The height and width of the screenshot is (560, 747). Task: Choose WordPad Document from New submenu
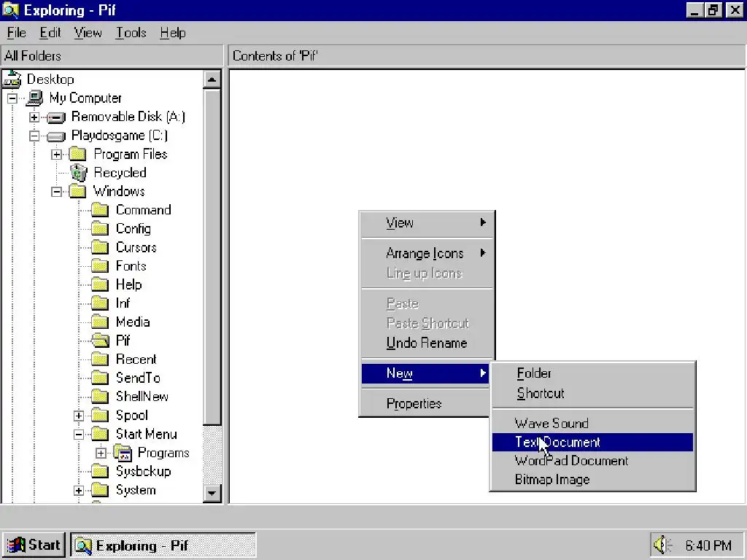point(592,461)
